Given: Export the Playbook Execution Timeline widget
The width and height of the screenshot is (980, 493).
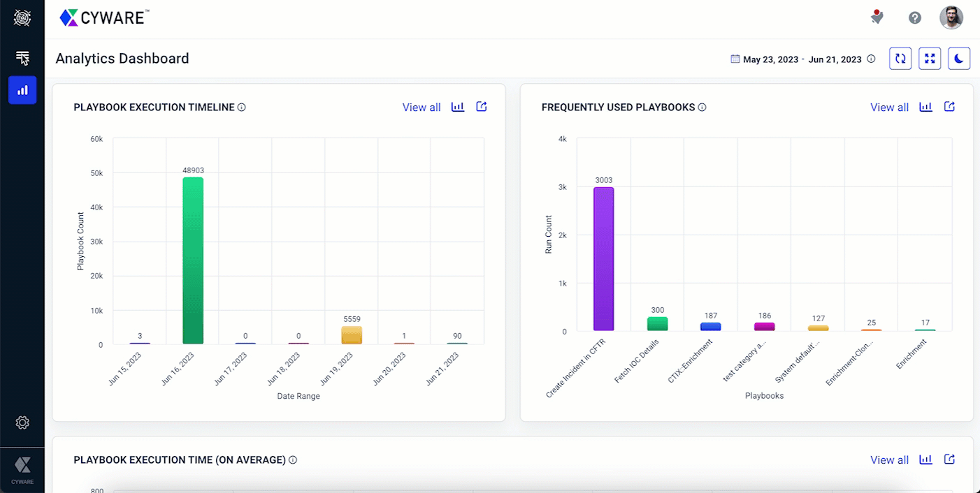Looking at the screenshot, I should 482,107.
